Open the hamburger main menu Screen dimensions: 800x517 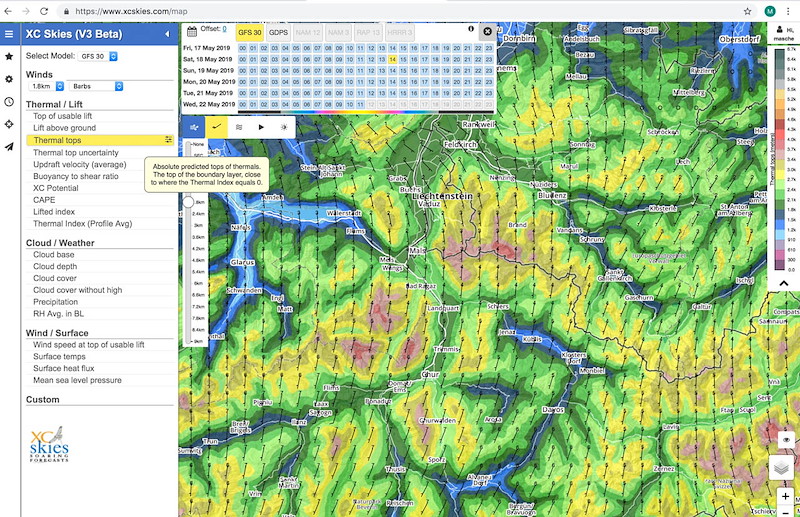[x=9, y=34]
